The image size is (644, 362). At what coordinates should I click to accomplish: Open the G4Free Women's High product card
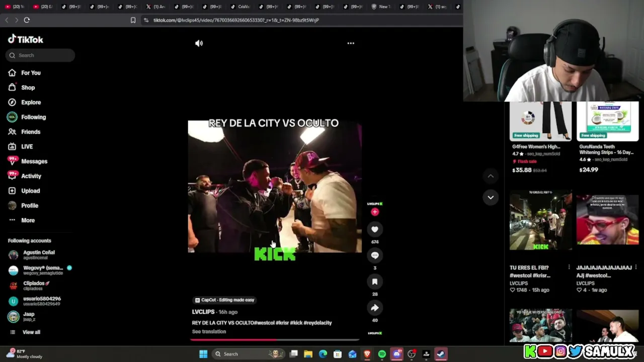pyautogui.click(x=540, y=137)
